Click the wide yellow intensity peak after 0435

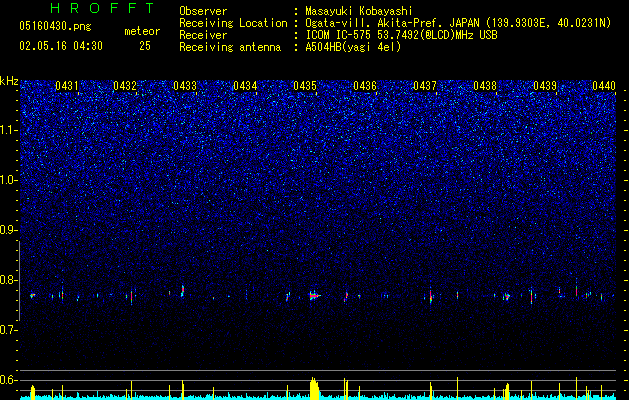click(315, 388)
